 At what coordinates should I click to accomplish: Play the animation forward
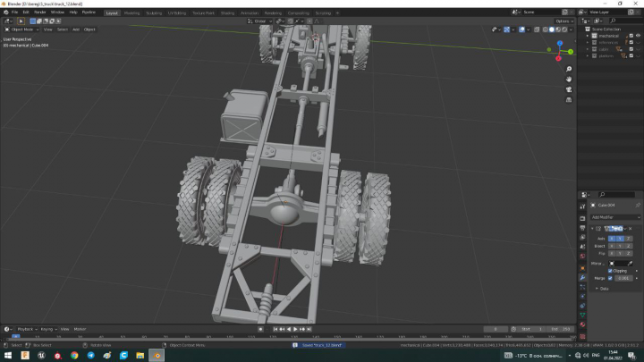pyautogui.click(x=295, y=329)
